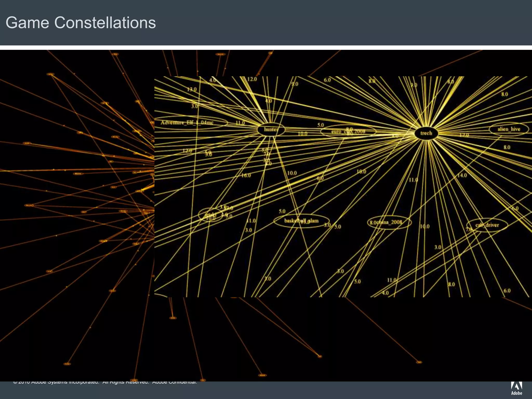Click the 11.0 label beside Adventure_Elf node
Image resolution: width=532 pixels, height=399 pixels.
[x=240, y=123]
